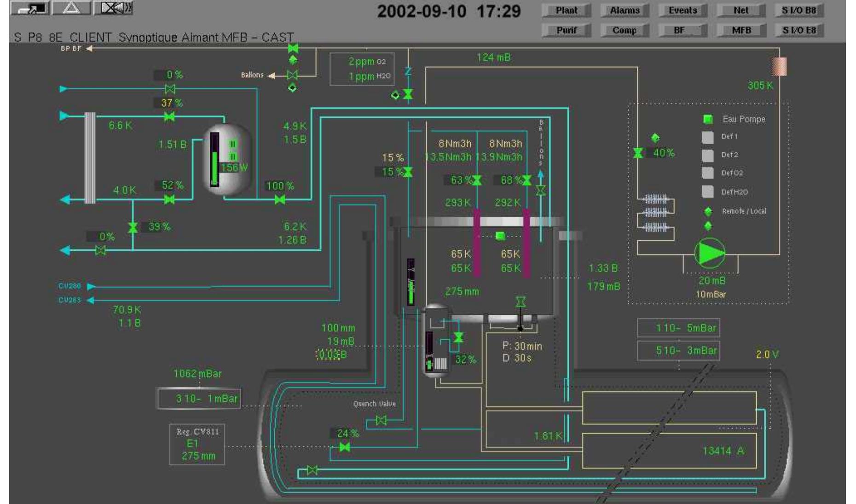This screenshot has height=504, width=856.
Task: Open the MFB page
Action: (x=741, y=30)
